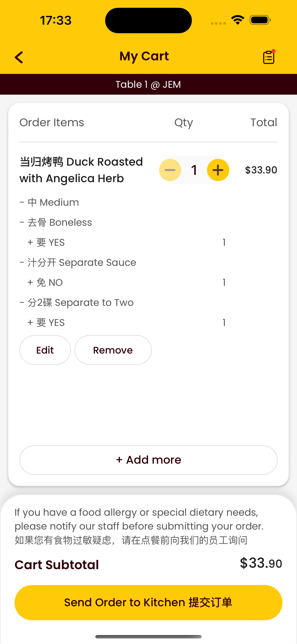Tap the quantity number 1 in stepper

point(194,170)
